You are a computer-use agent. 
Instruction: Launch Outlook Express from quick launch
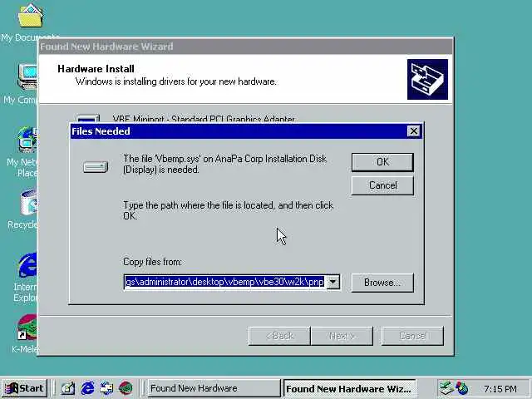tap(106, 388)
